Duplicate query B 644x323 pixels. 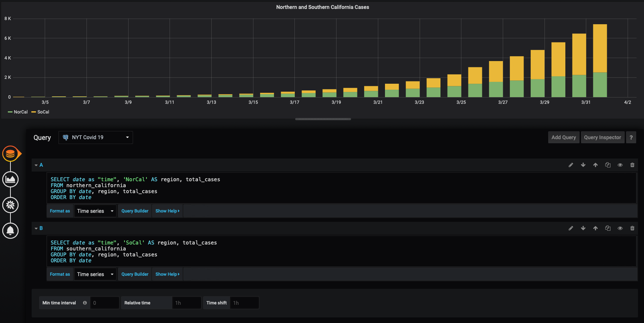click(608, 228)
